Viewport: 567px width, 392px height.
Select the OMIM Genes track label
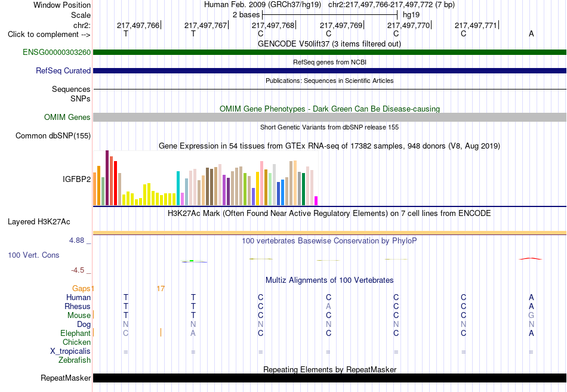(67, 117)
